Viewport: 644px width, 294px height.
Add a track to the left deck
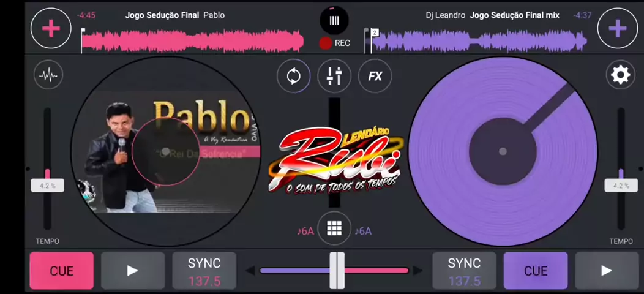pyautogui.click(x=51, y=28)
